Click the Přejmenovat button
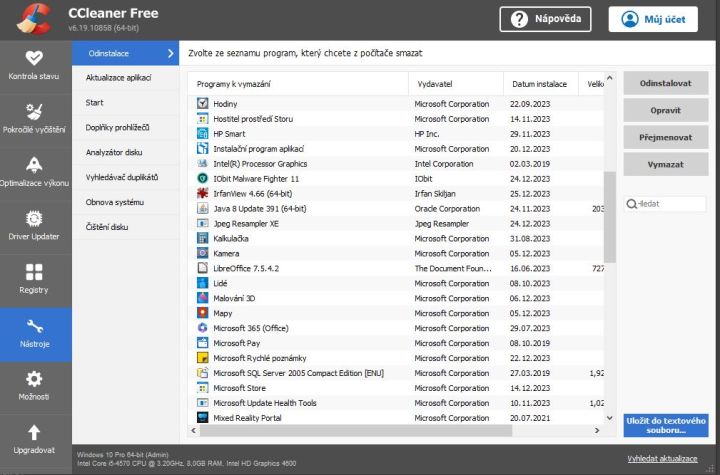720x475 pixels. tap(665, 137)
